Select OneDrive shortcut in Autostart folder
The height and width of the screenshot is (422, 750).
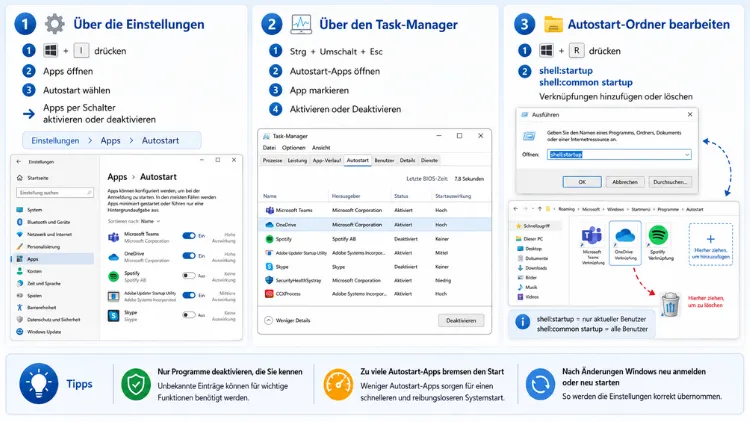point(625,243)
